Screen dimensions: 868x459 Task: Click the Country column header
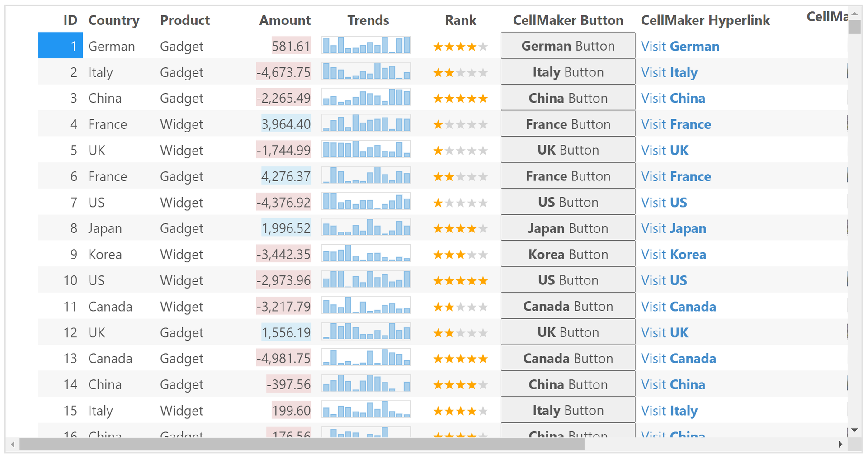[x=114, y=20]
